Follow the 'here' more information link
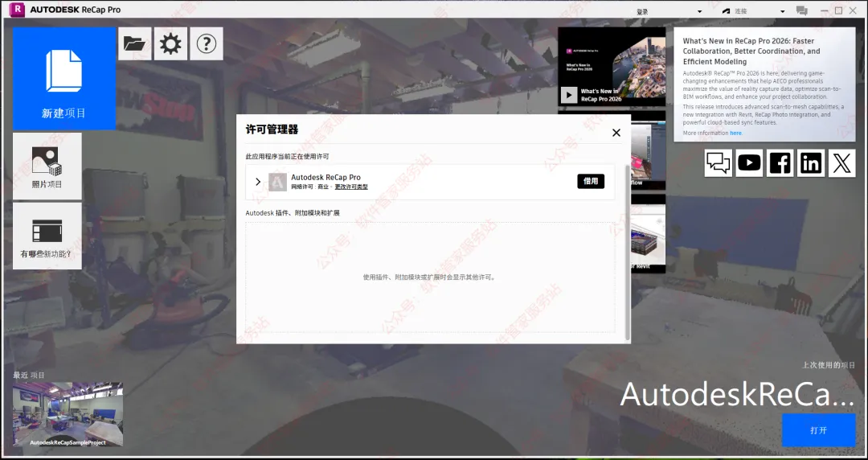The image size is (868, 460). click(x=735, y=133)
